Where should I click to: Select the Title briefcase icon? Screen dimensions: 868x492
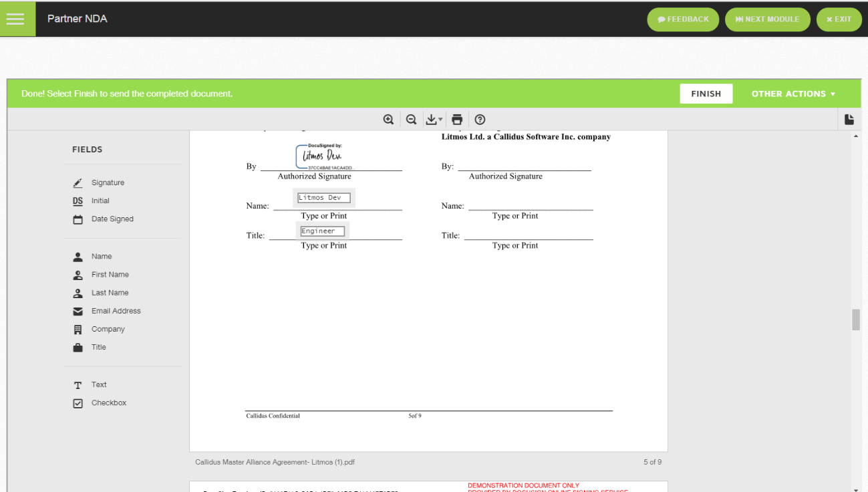tap(78, 348)
